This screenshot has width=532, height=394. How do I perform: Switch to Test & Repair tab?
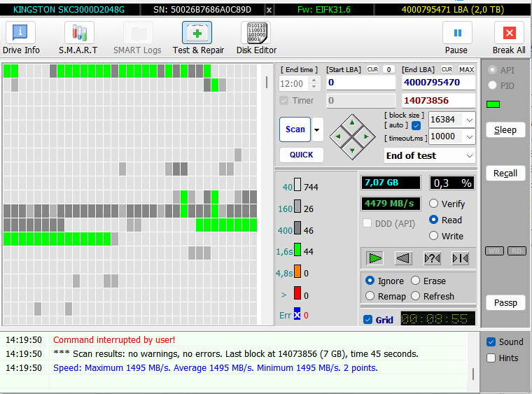tap(198, 38)
